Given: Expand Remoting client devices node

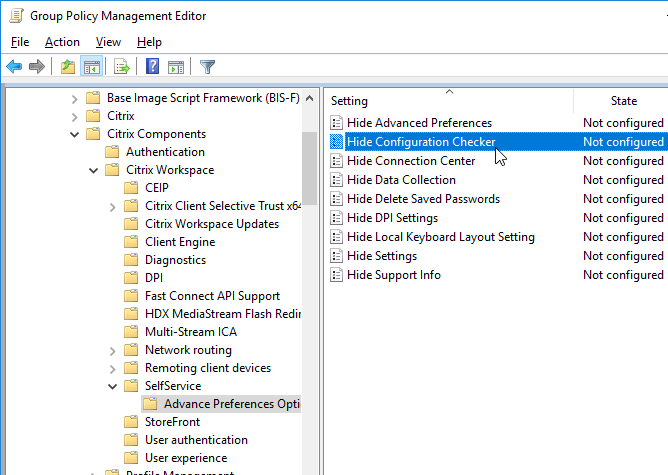Looking at the screenshot, I should click(112, 369).
